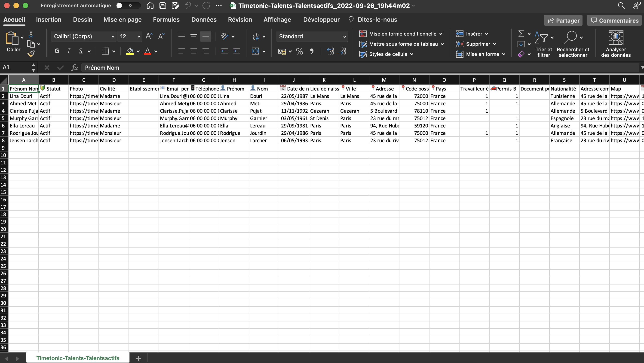Toggle italic I formatting
This screenshot has width=644, height=363.
tap(69, 51)
